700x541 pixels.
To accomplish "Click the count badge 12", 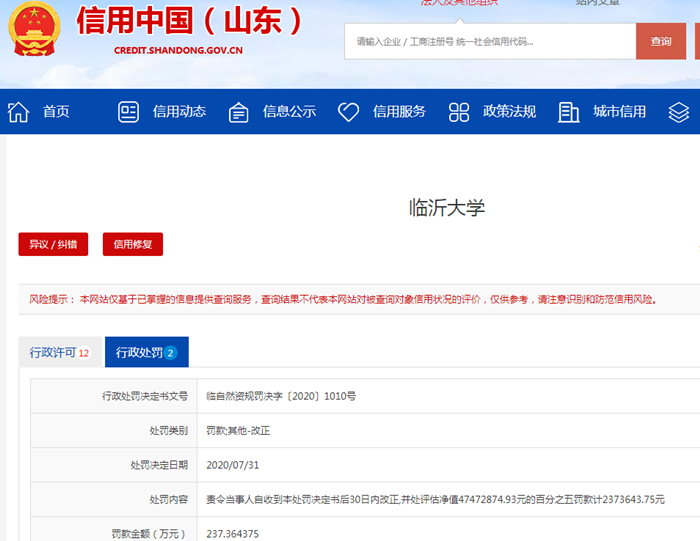I will click(x=83, y=353).
